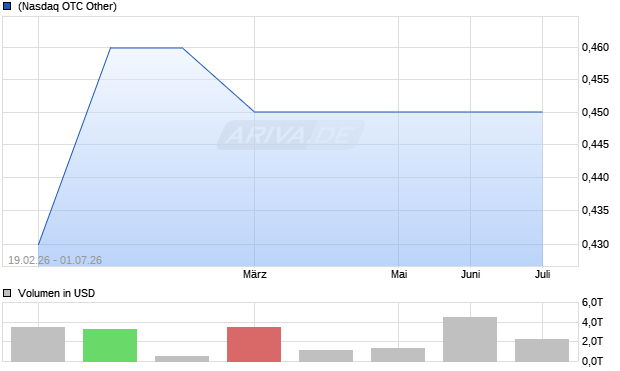Image resolution: width=620 pixels, height=371 pixels.
Task: Click the März axis label
Action: point(255,274)
